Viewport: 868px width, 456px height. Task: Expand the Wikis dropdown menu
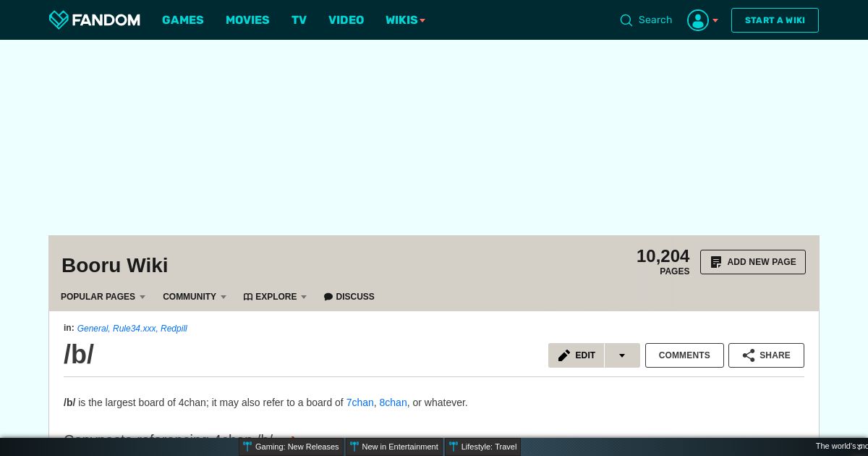click(x=405, y=20)
